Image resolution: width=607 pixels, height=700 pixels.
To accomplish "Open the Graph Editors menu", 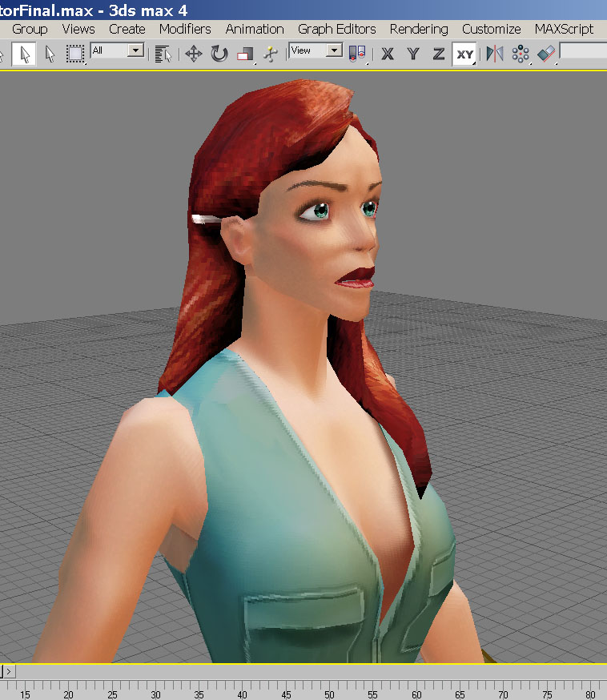I will pos(336,29).
